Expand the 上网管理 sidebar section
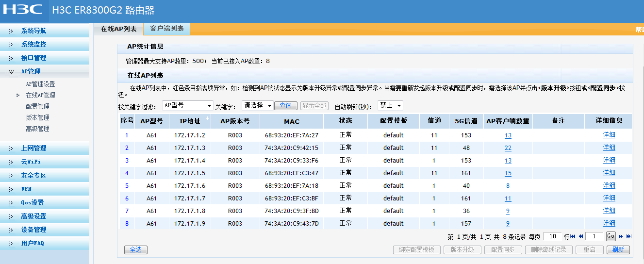The image size is (644, 264). pyautogui.click(x=33, y=148)
